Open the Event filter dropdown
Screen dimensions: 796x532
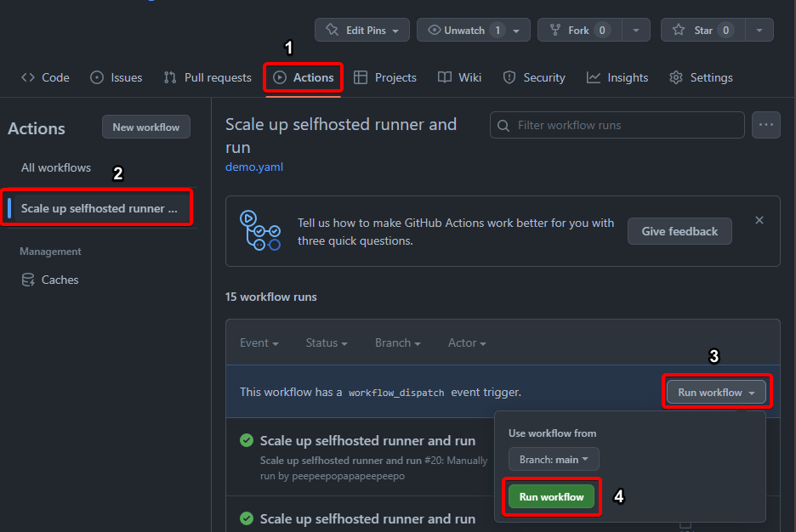tap(259, 343)
